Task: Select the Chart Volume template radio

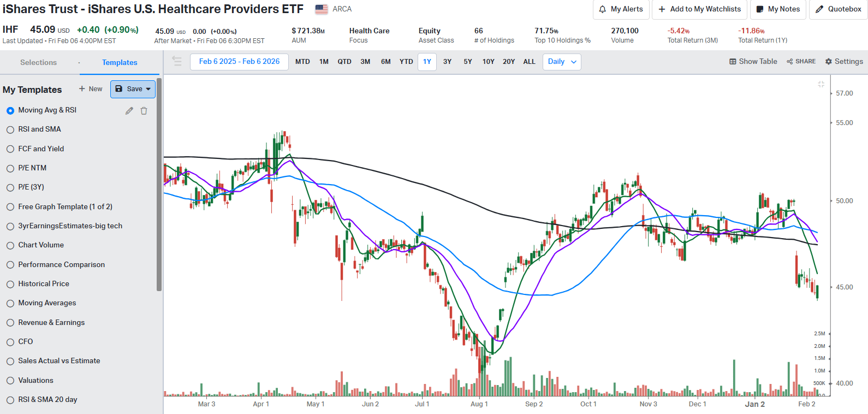Action: pos(10,245)
